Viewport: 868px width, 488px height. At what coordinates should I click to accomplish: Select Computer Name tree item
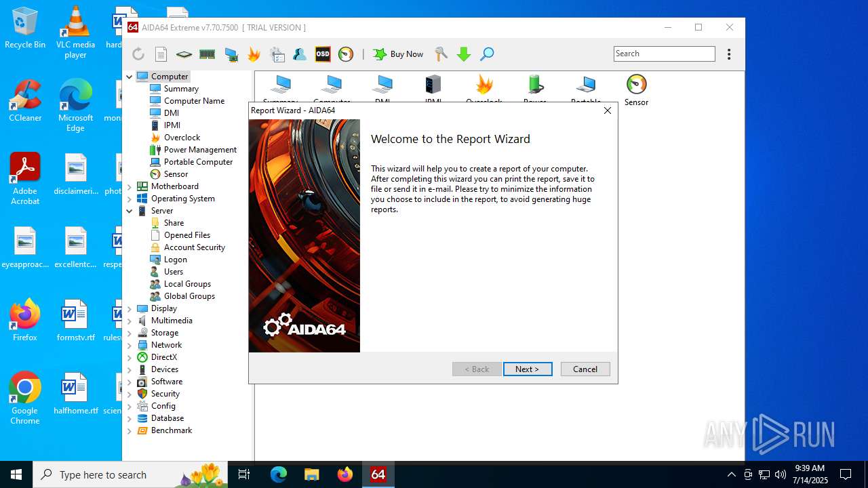point(194,101)
